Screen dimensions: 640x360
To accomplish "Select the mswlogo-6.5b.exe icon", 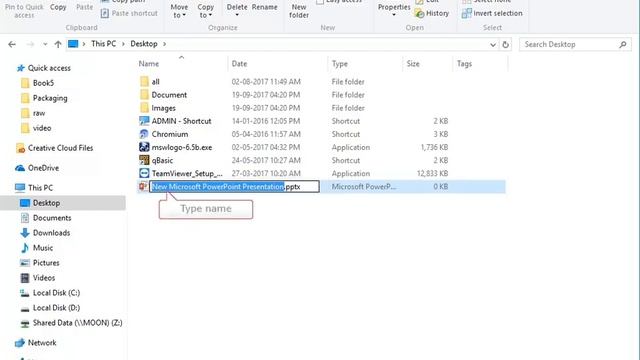I will tap(144, 147).
